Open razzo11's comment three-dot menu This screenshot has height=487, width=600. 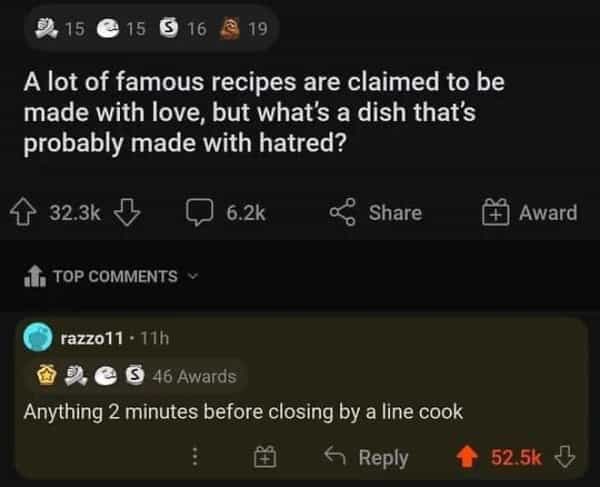coord(196,456)
